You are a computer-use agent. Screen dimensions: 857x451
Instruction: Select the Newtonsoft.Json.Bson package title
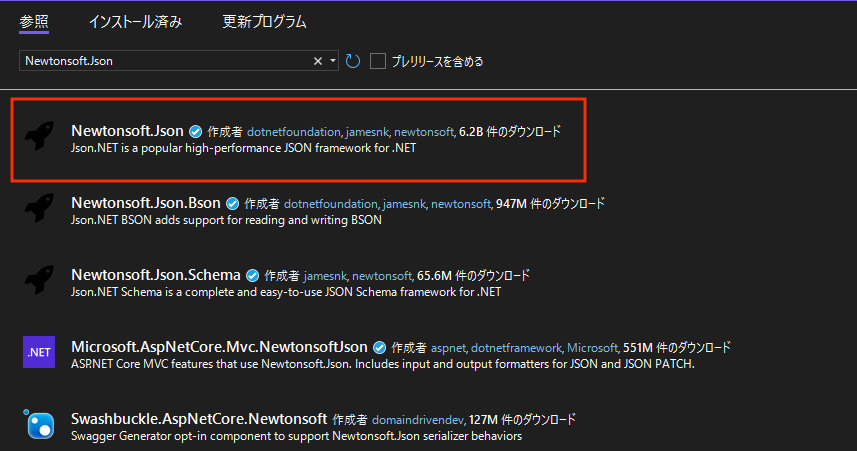146,203
